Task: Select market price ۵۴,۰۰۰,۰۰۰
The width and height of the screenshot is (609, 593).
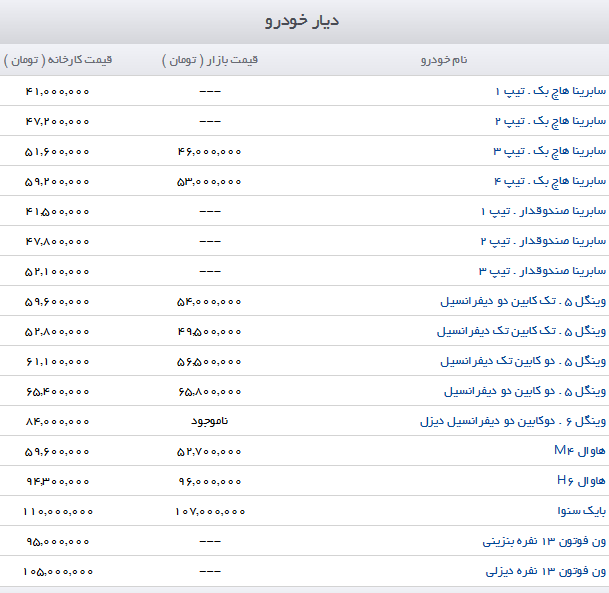Action: tap(209, 301)
